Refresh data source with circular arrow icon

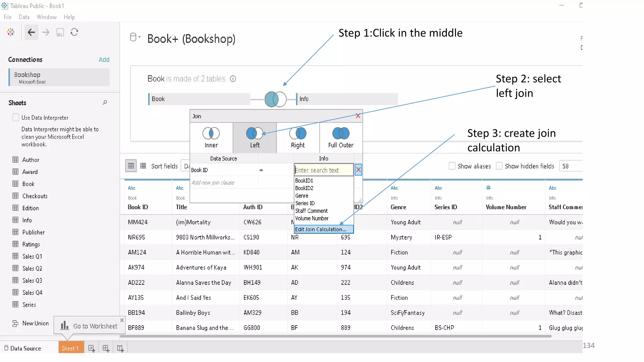[x=74, y=32]
